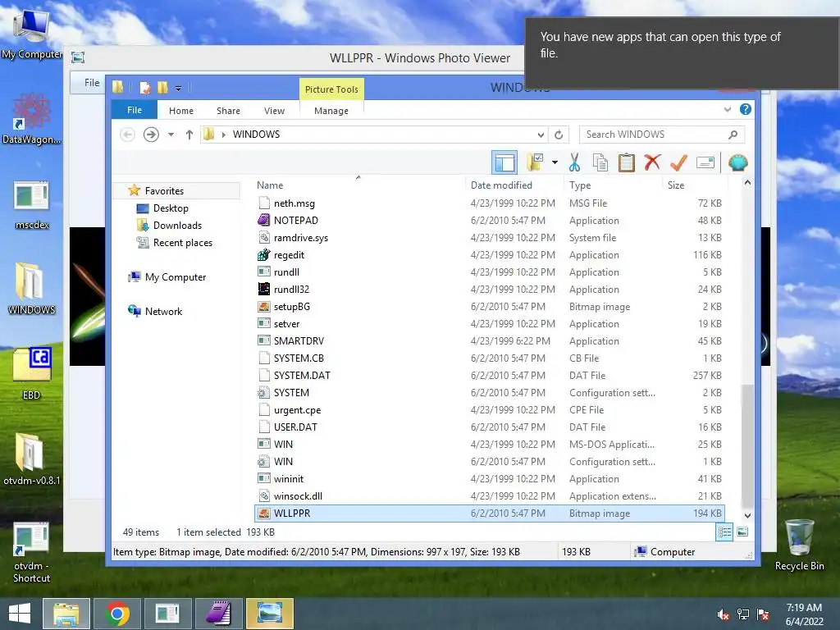Go up one folder level

189,135
